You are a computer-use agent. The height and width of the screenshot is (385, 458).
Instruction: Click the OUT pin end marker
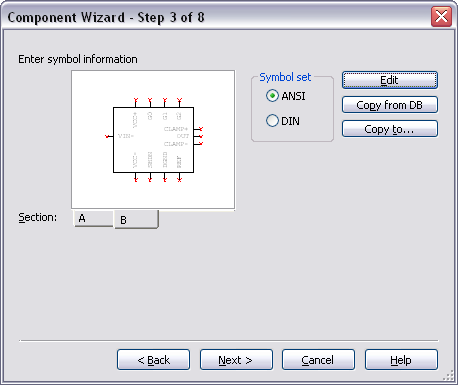[x=201, y=136]
